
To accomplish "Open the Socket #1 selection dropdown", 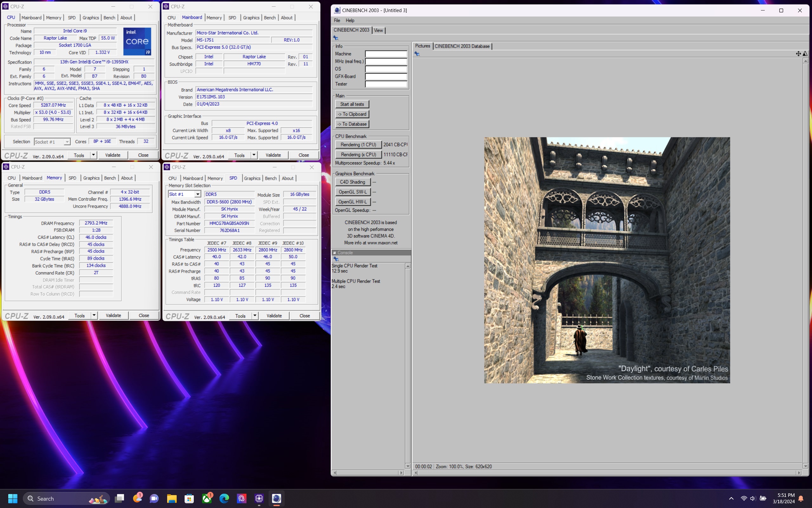I will tap(67, 142).
